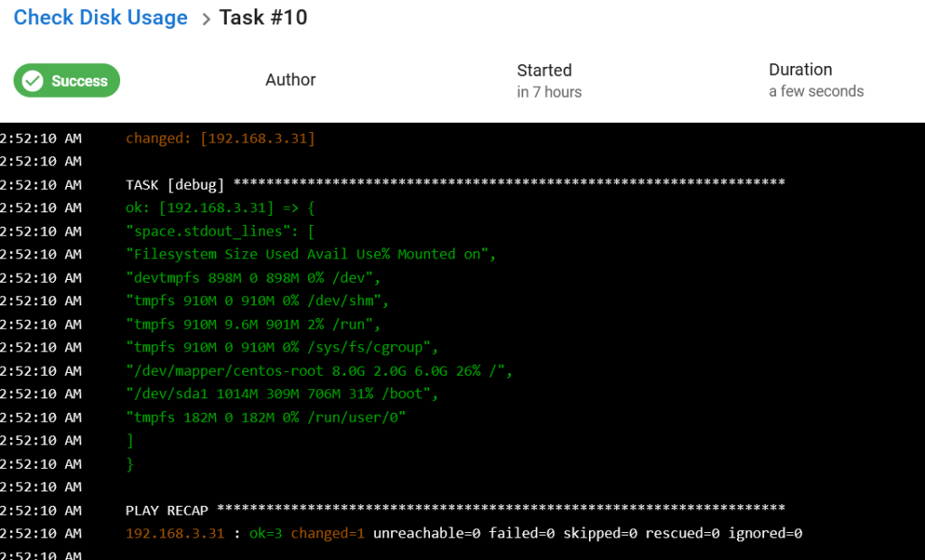Image resolution: width=925 pixels, height=560 pixels.
Task: Click the timestamp beside PLAY RECAP line
Action: pyautogui.click(x=41, y=510)
